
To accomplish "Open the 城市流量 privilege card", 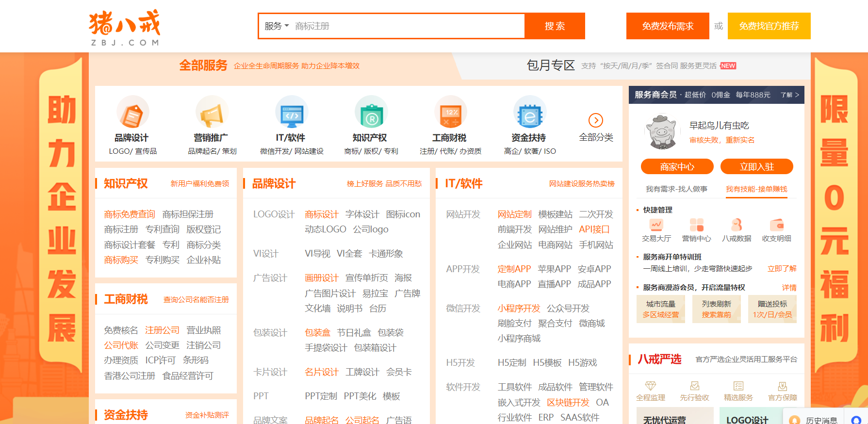I will pos(660,309).
